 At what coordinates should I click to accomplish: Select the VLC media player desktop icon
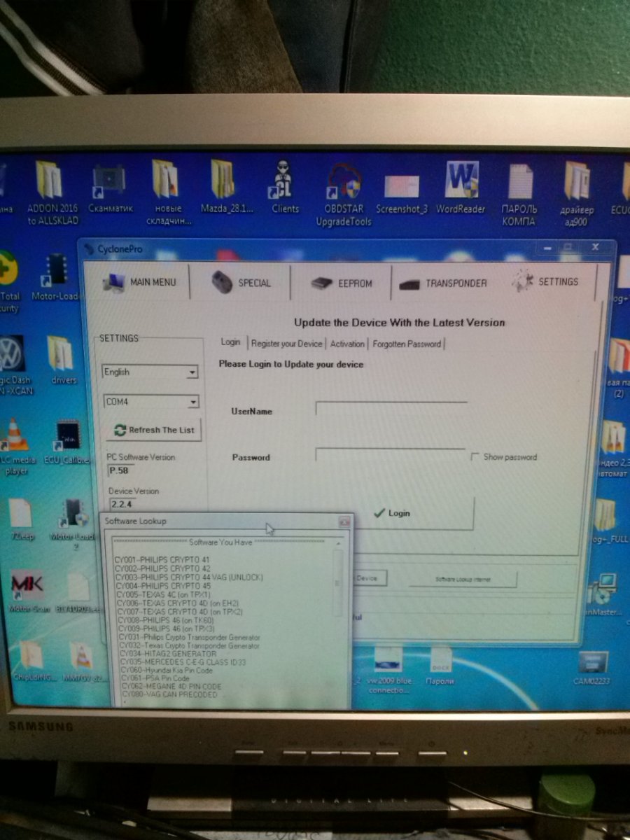tap(15, 448)
